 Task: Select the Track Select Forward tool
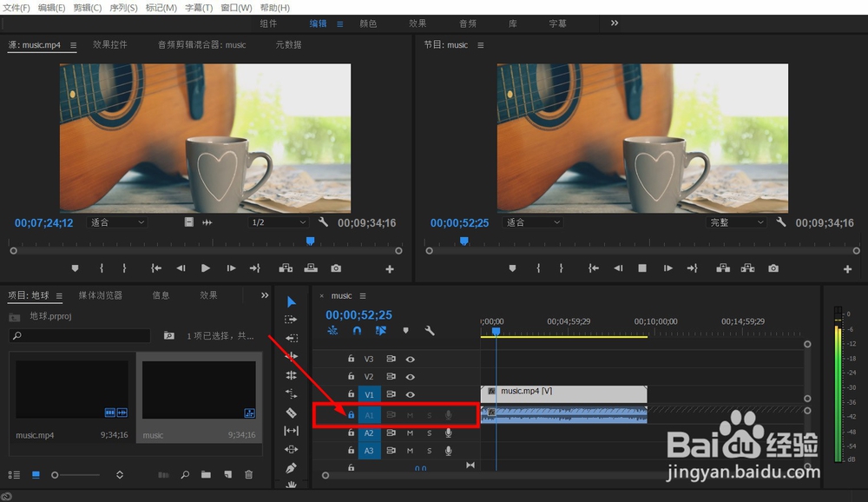291,320
